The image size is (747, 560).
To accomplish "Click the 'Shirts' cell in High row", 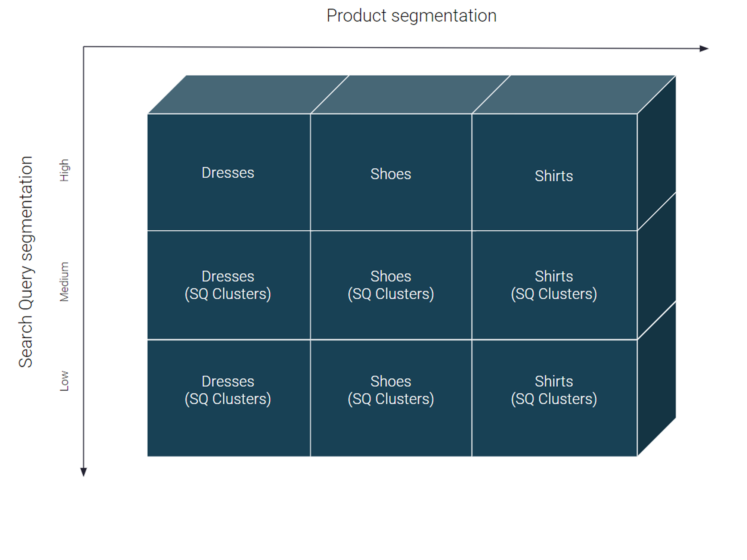I will (x=554, y=172).
